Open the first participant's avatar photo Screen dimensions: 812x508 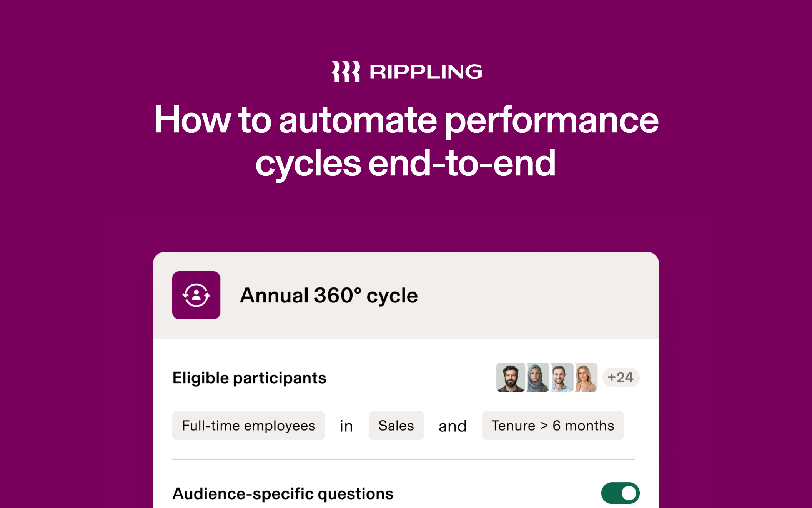pyautogui.click(x=511, y=378)
